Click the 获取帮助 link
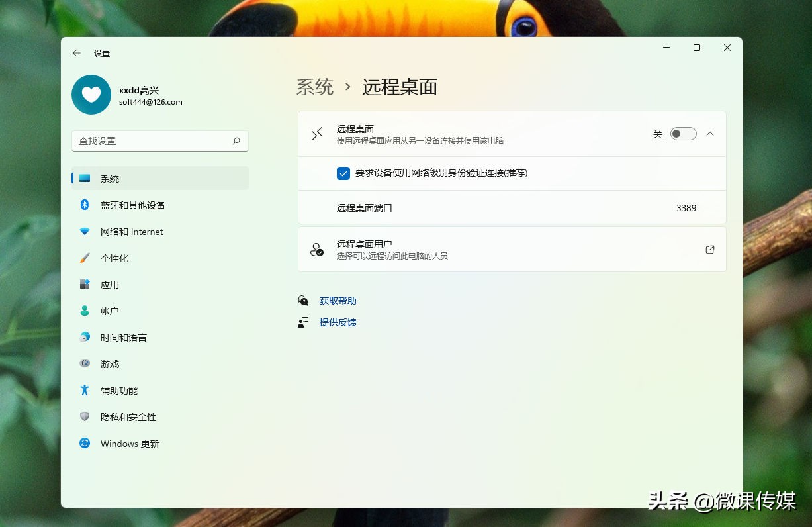Image resolution: width=812 pixels, height=527 pixels. (338, 300)
